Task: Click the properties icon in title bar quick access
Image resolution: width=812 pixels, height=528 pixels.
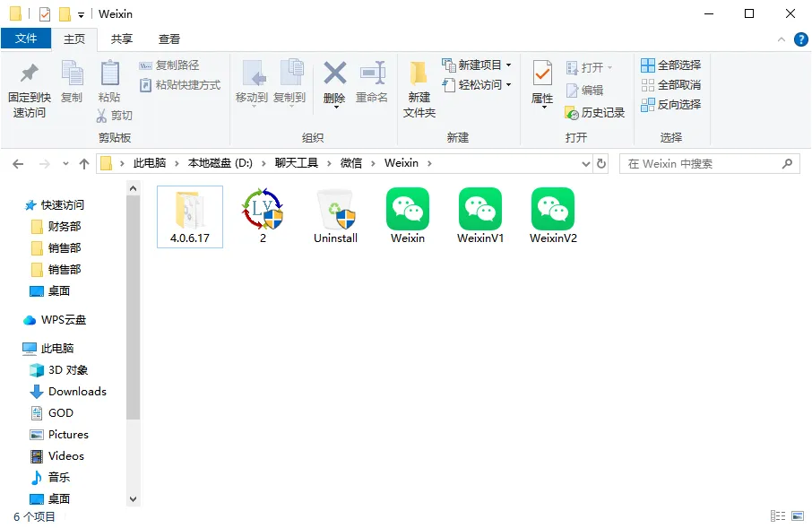Action: point(45,14)
